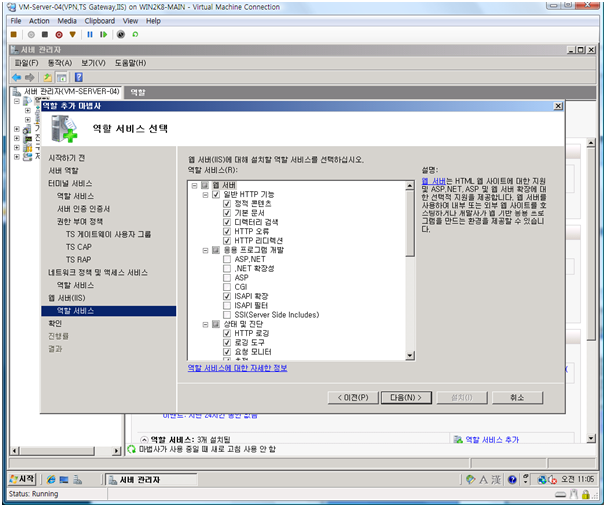Screen dimensions: 606x507
Task: Click the Snapshot camera icon
Action: 121,35
